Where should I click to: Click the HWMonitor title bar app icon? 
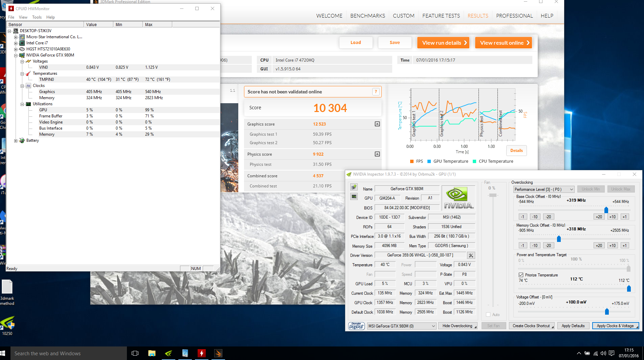11,8
